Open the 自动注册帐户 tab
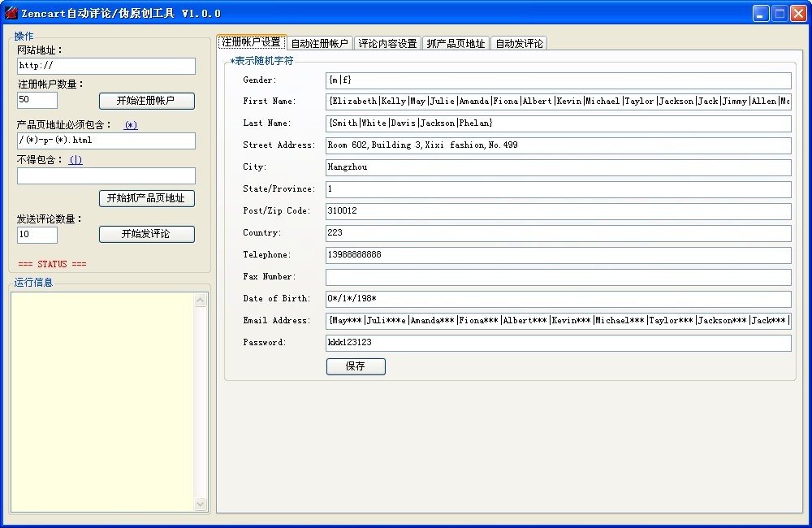Image resolution: width=812 pixels, height=528 pixels. pos(319,44)
